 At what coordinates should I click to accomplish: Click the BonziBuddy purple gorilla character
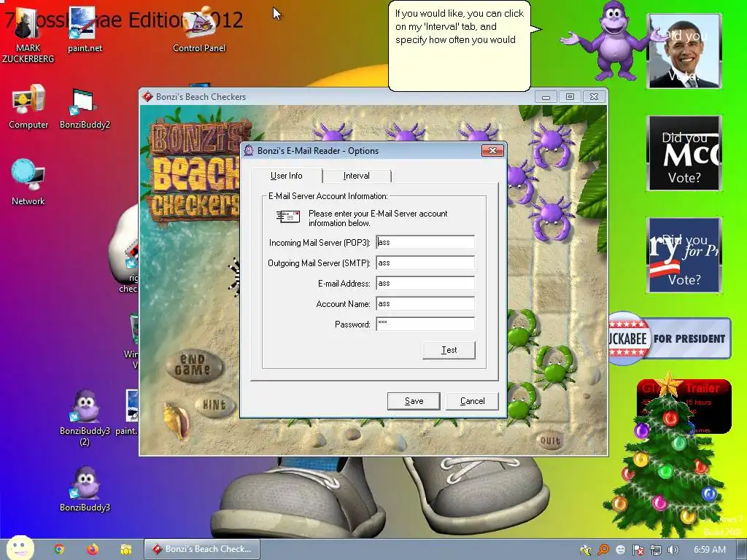[614, 41]
